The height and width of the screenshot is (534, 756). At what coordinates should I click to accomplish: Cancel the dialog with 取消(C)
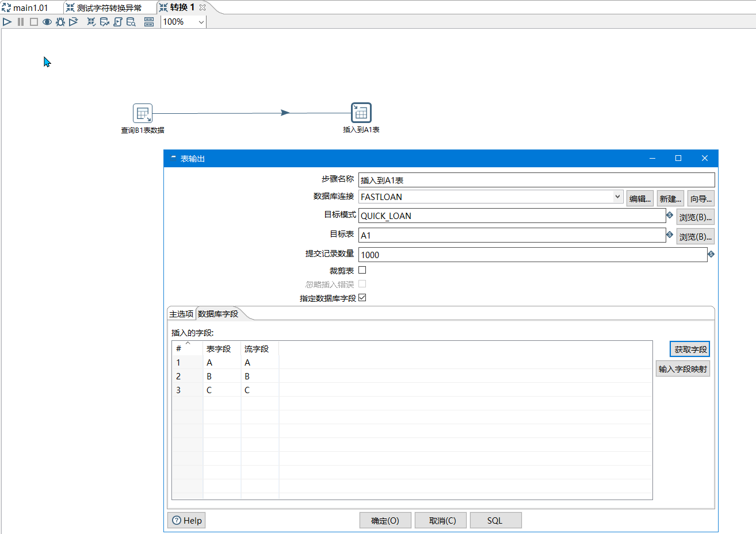pyautogui.click(x=441, y=520)
